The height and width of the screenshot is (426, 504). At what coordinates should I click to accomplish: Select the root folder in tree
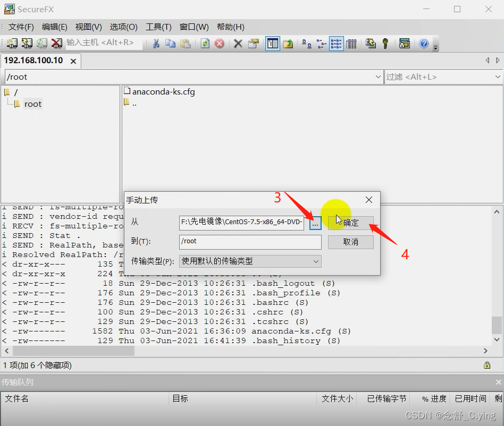coord(33,104)
